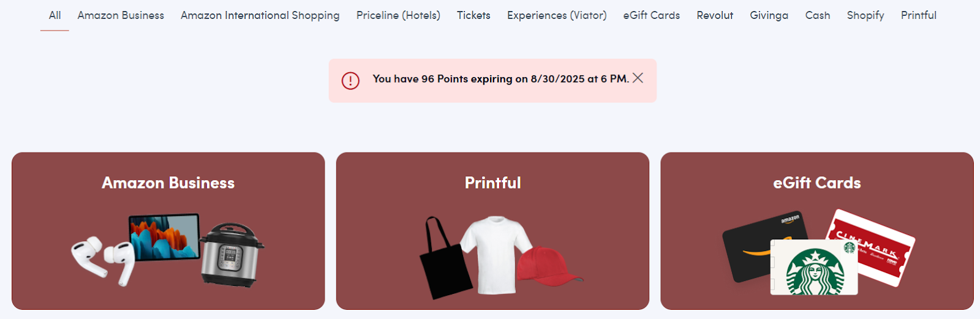Open the eGift Cards reward card

click(816, 183)
